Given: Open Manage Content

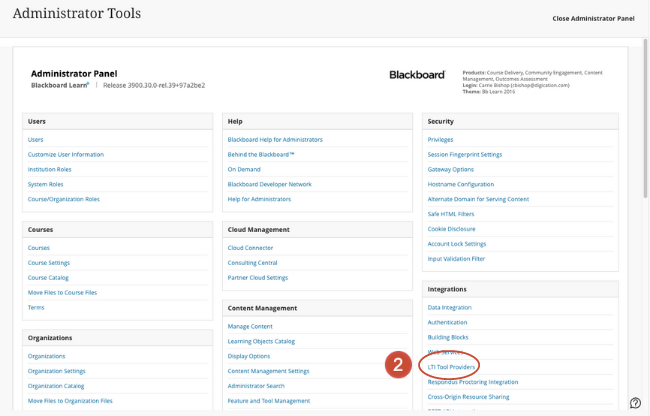Looking at the screenshot, I should click(250, 327).
